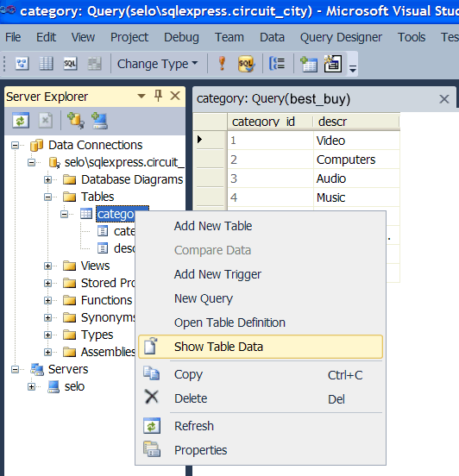Open the Project menu
This screenshot has height=476, width=459.
coord(129,37)
